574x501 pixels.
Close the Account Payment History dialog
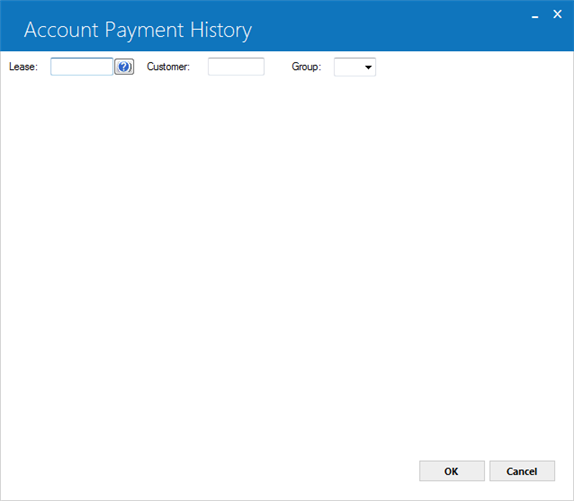click(x=558, y=14)
